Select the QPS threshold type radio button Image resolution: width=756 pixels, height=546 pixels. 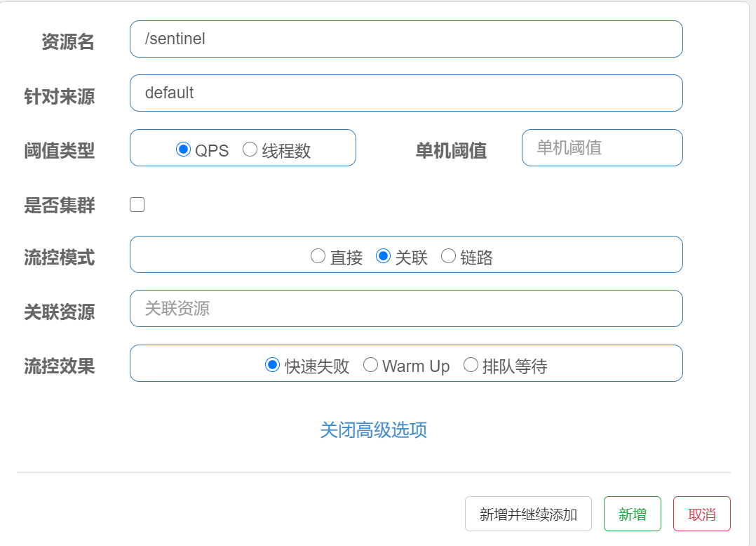(x=183, y=149)
